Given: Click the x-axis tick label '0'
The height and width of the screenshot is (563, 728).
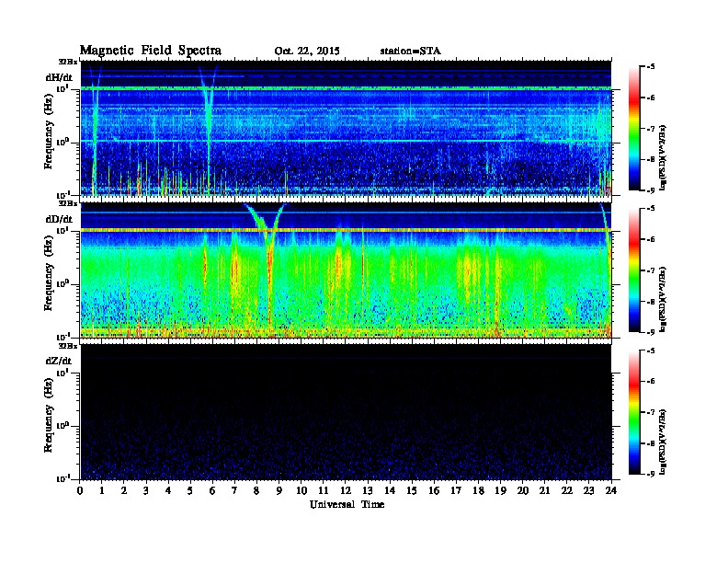Looking at the screenshot, I should [x=80, y=490].
